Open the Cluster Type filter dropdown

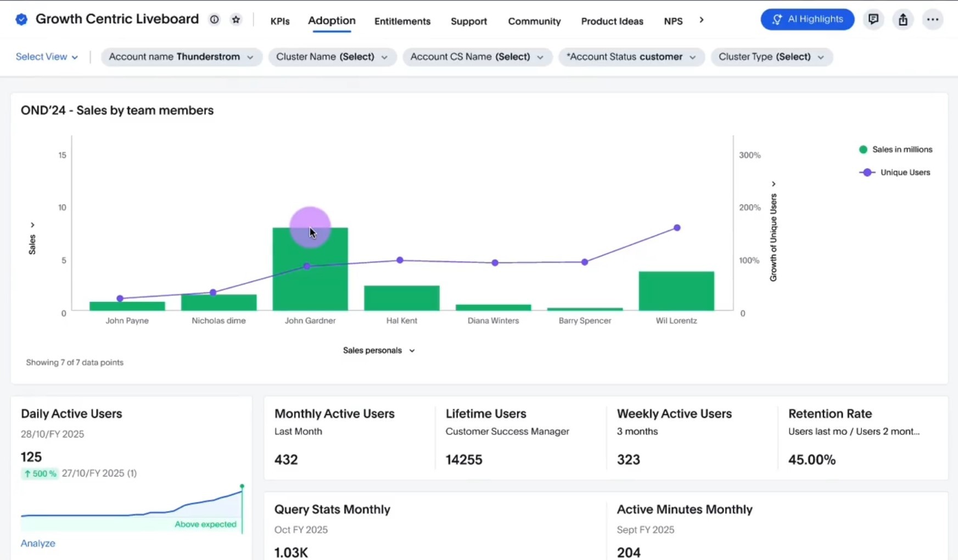771,57
